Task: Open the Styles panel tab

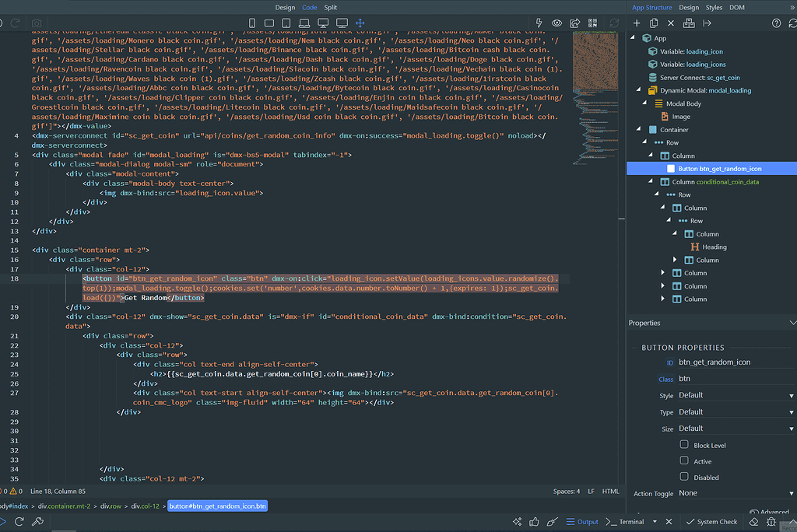Action: click(x=714, y=7)
